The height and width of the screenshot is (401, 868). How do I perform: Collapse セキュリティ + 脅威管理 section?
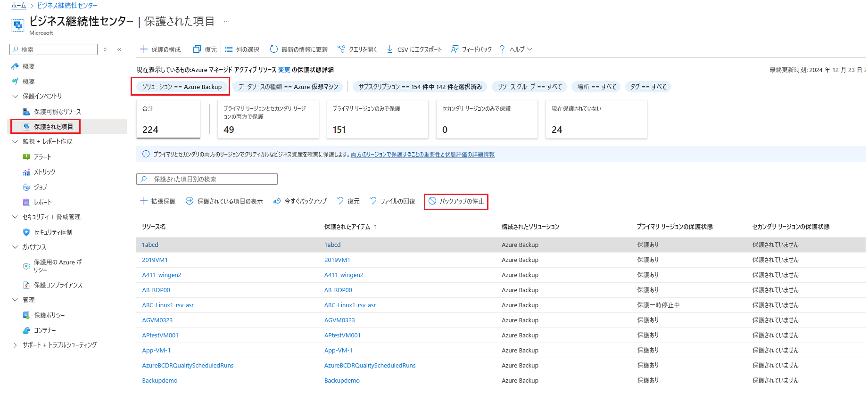pos(15,217)
